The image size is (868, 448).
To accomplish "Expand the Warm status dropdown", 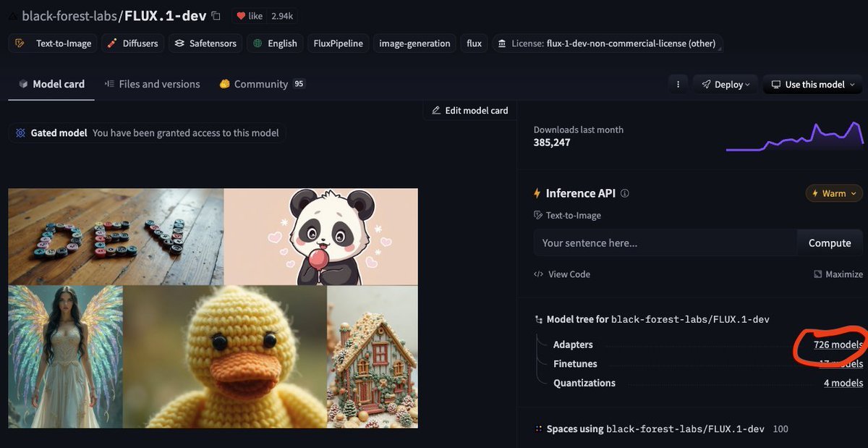I will click(834, 193).
